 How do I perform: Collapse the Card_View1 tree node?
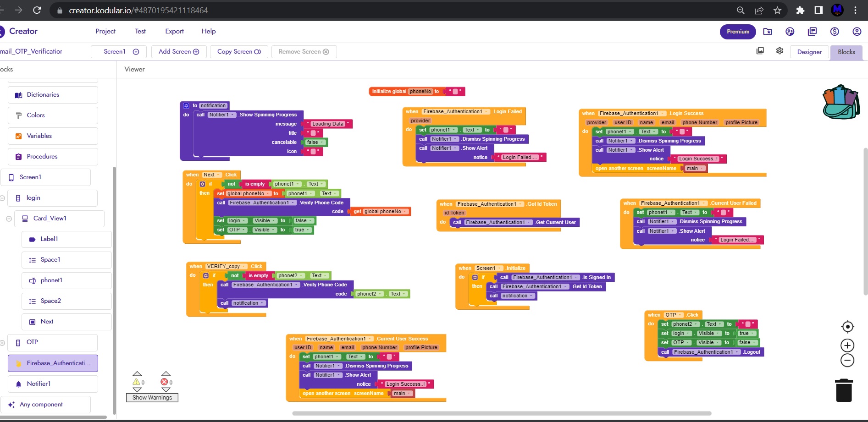click(x=9, y=219)
